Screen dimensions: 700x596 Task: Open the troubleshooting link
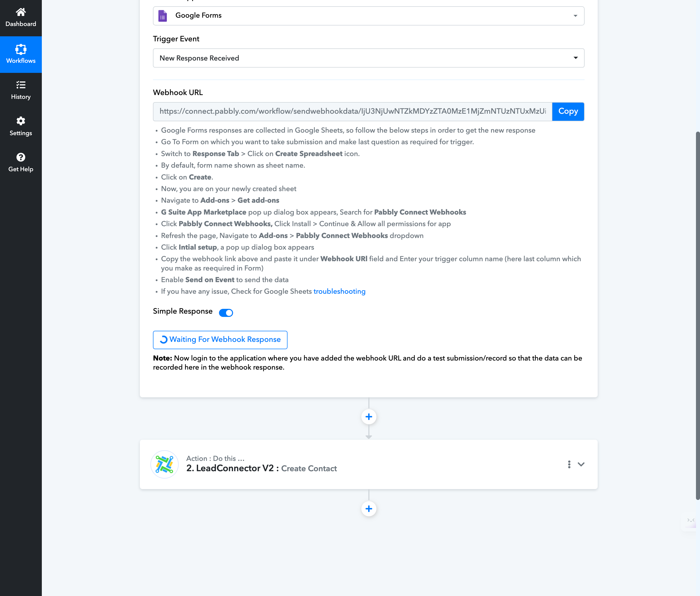(x=339, y=291)
